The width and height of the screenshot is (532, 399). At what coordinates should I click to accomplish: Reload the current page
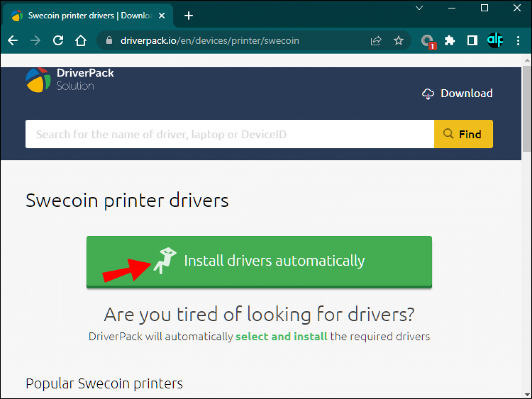(58, 40)
